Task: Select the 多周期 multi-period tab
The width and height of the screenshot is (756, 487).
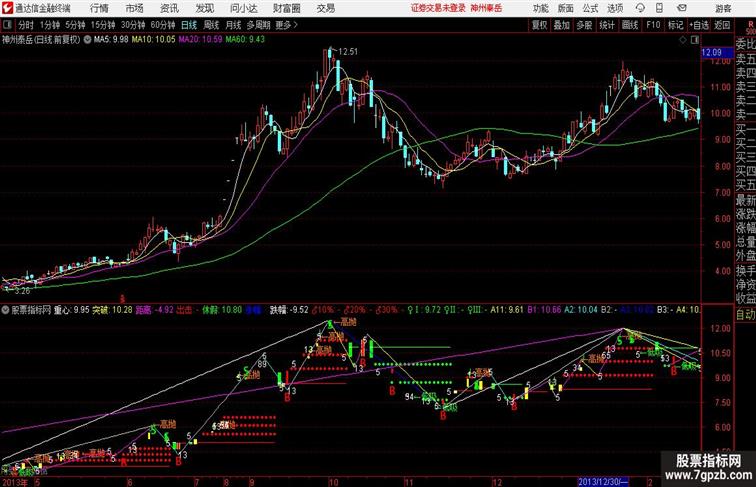Action: click(x=259, y=25)
